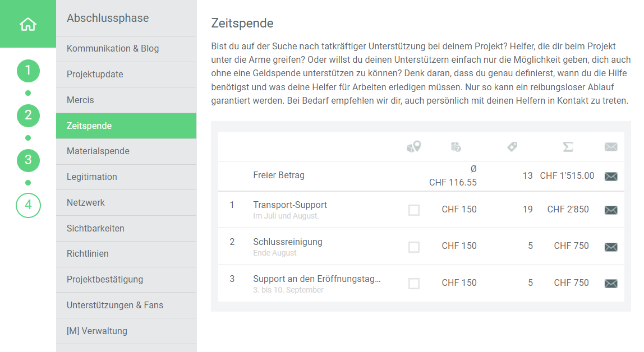The height and width of the screenshot is (352, 644).
Task: Open Kommunikation & Blog menu item
Action: click(113, 49)
